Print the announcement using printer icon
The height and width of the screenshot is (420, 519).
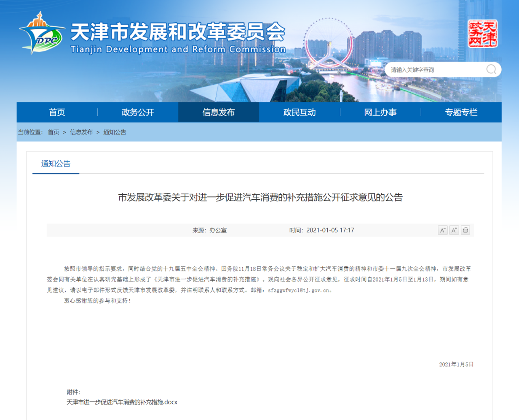465,230
